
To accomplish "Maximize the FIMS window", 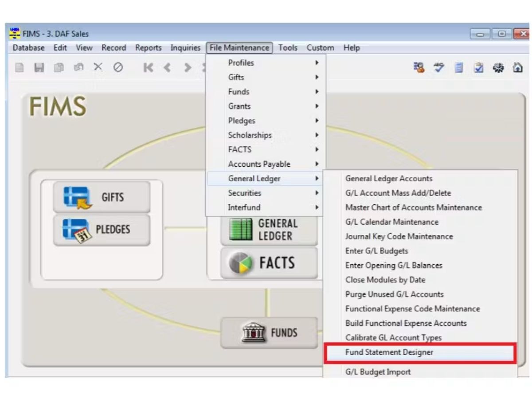I will click(502, 34).
